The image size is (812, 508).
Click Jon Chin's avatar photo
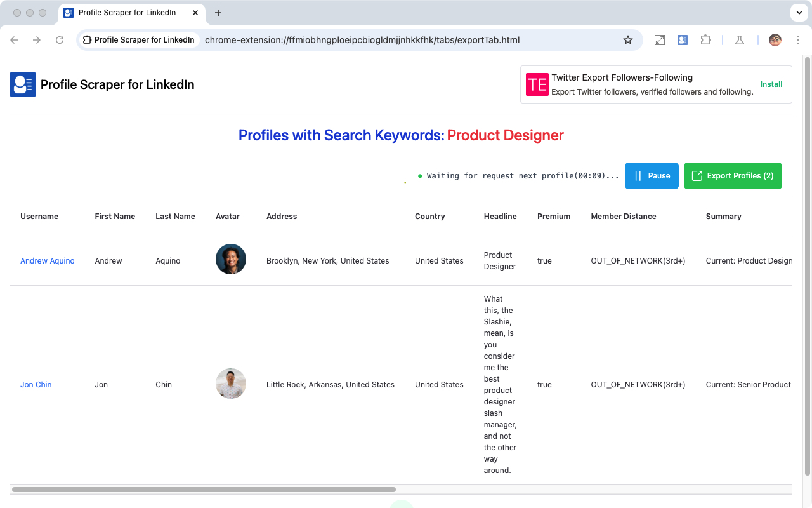click(231, 384)
